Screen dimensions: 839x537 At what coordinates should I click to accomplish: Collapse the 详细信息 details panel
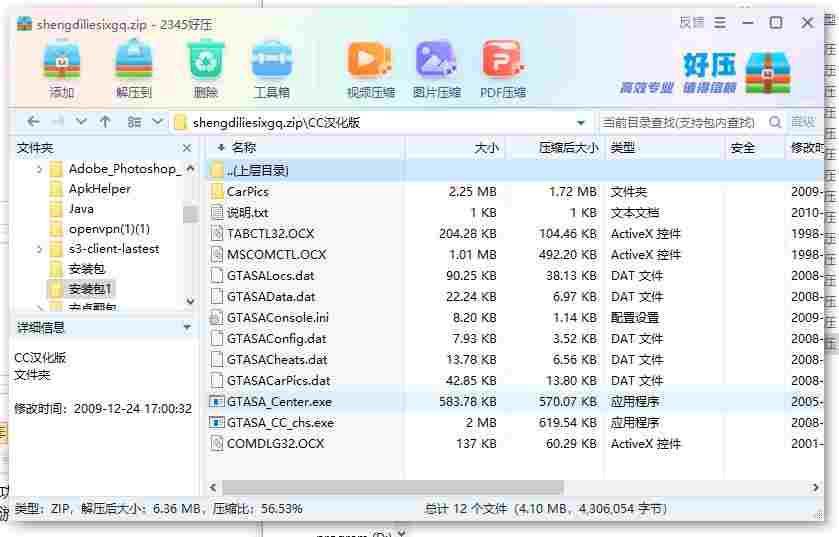point(187,326)
